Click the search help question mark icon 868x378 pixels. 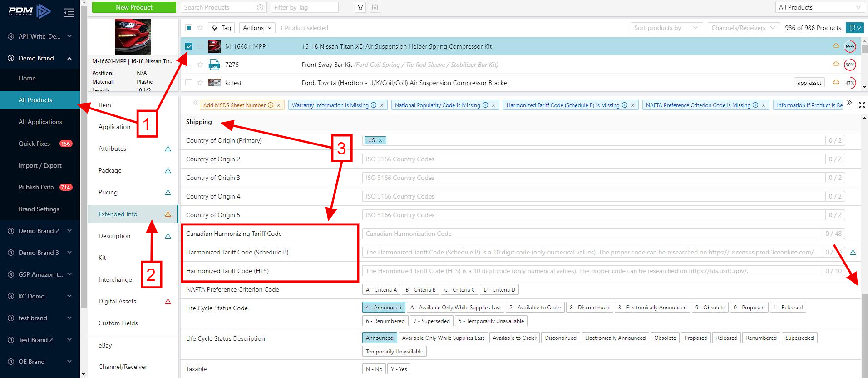260,7
